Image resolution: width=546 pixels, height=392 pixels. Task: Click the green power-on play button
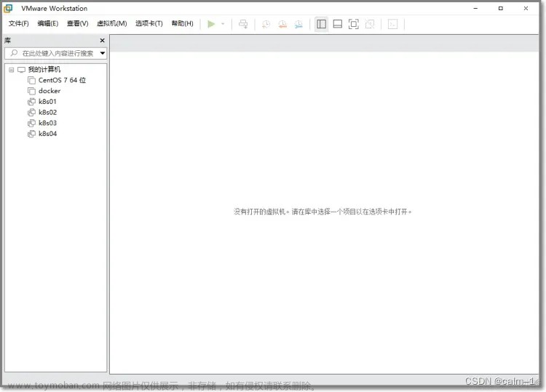point(211,24)
